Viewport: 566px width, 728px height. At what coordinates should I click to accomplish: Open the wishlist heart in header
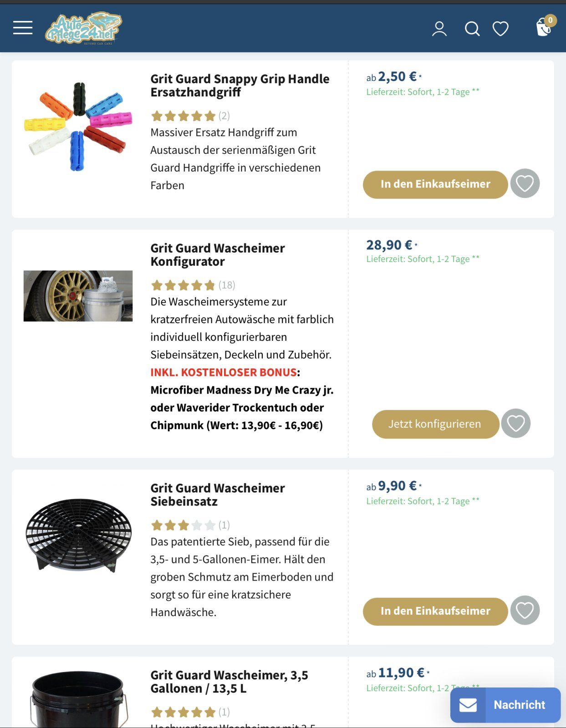500,29
